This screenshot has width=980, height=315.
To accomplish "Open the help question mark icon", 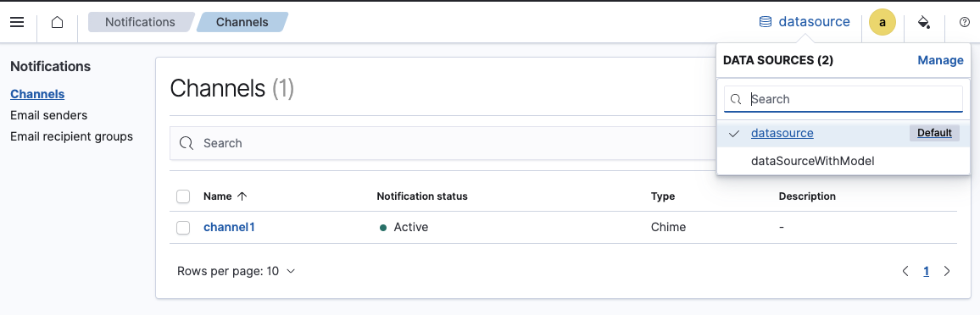I will [965, 23].
